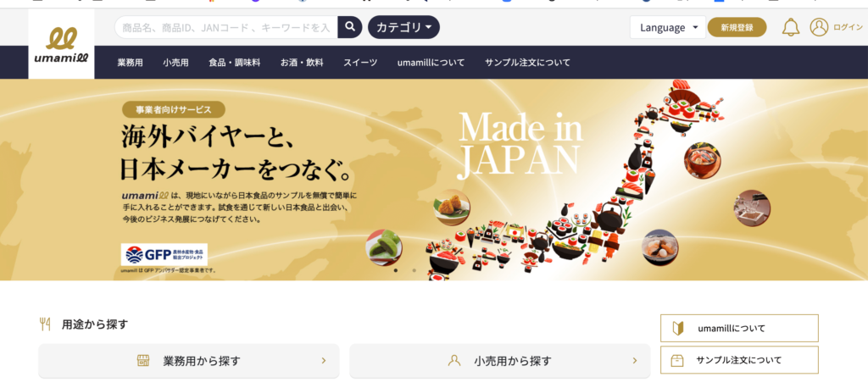Open the notification bell
This screenshot has height=388, width=868.
tap(791, 26)
